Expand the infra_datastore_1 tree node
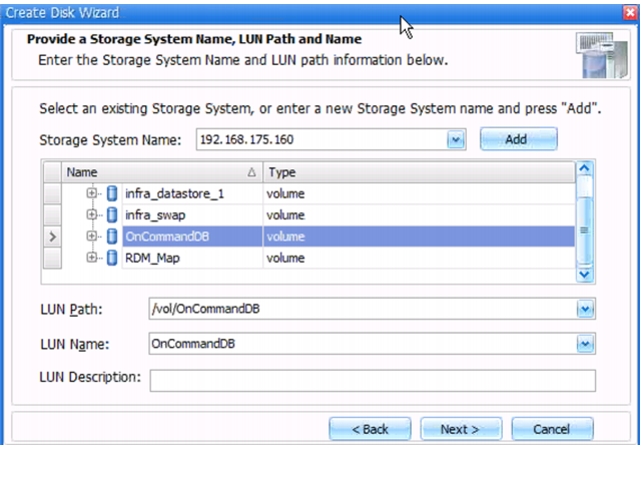The height and width of the screenshot is (483, 643). (91, 193)
